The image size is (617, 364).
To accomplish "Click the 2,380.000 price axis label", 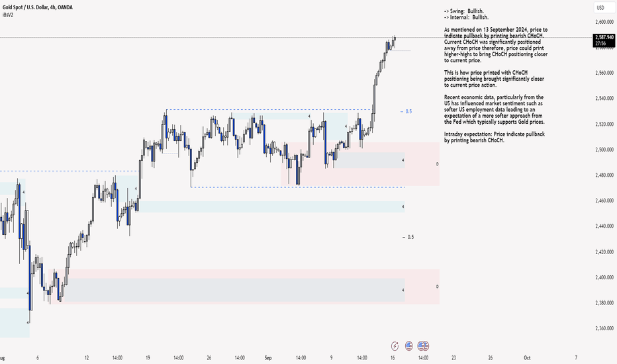I will pyautogui.click(x=604, y=303).
